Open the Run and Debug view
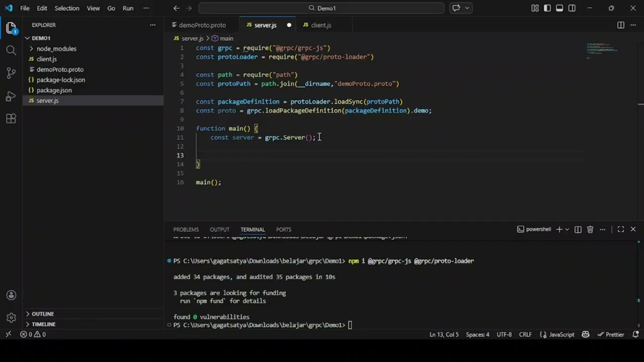The height and width of the screenshot is (362, 644). click(11, 96)
